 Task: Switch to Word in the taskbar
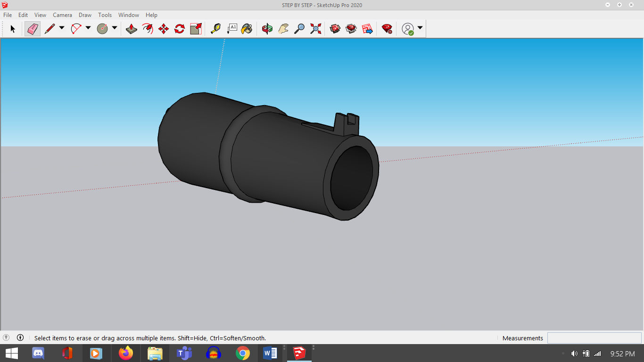(x=270, y=353)
